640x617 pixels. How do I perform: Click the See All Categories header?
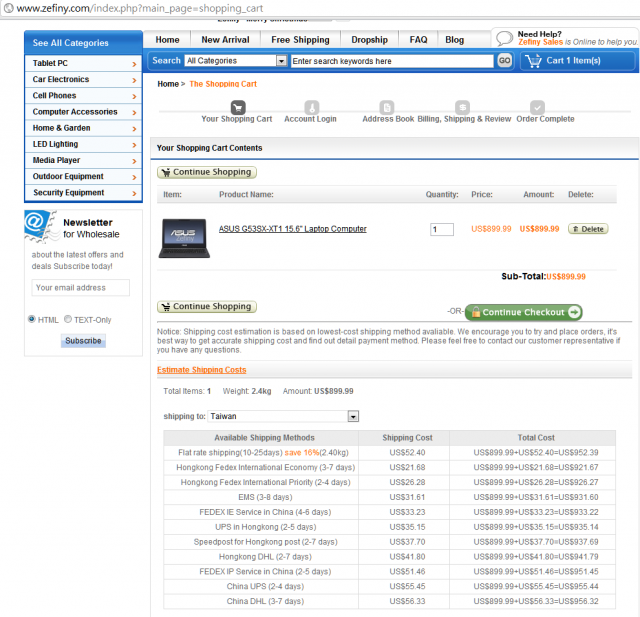pos(83,43)
